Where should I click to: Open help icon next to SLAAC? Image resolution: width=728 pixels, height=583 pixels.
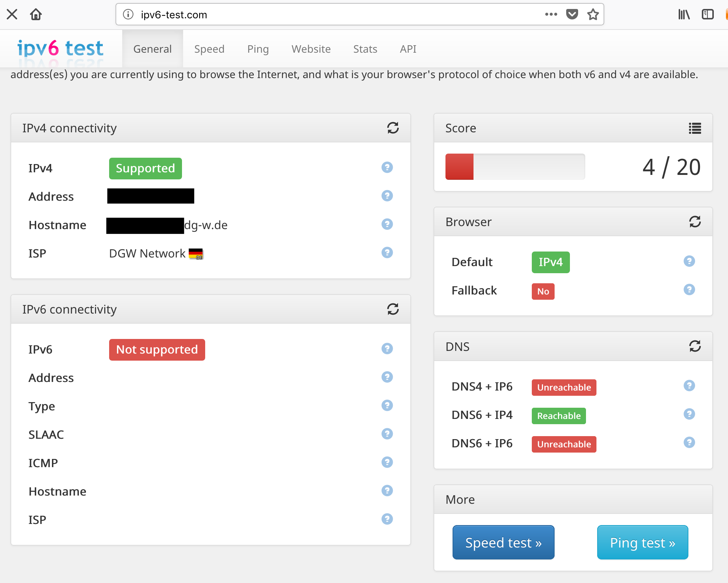[387, 434]
